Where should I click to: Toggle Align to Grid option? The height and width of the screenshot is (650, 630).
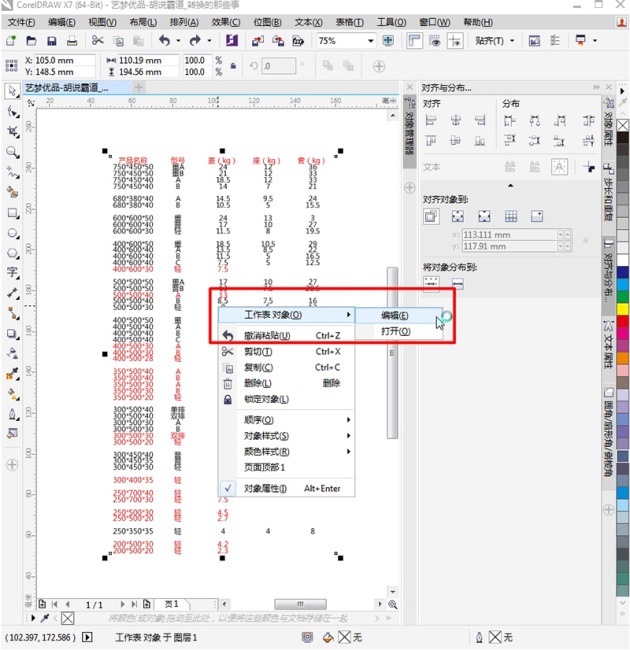(x=511, y=216)
